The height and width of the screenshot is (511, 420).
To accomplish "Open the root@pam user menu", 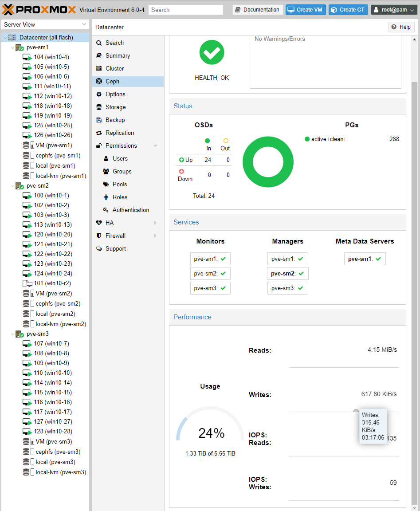I will coord(394,10).
